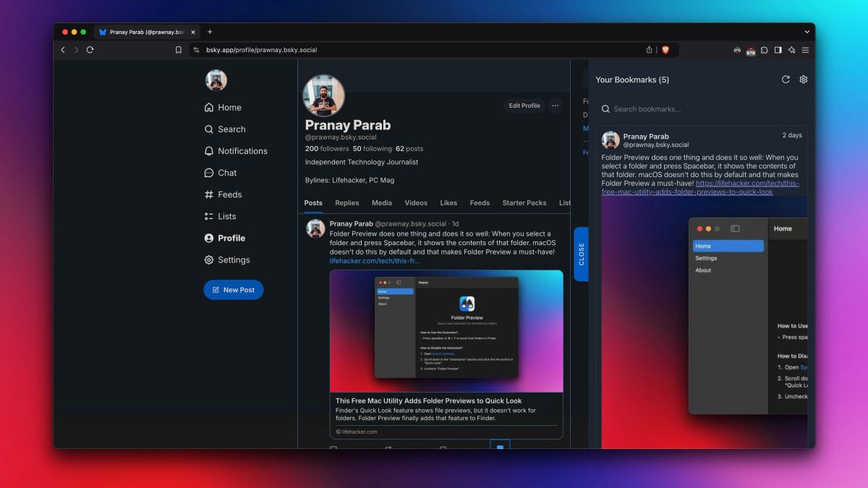Go back using browser back arrow
868x488 pixels.
(63, 50)
